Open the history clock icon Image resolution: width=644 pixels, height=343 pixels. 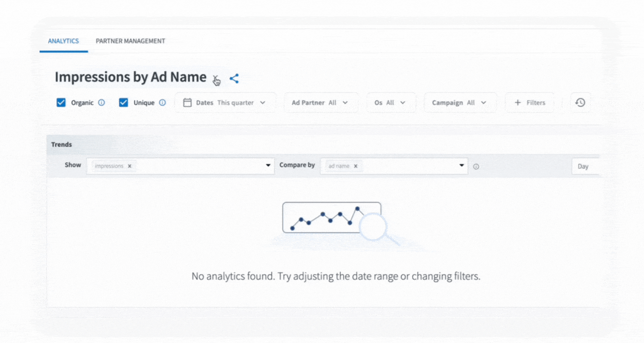[580, 102]
